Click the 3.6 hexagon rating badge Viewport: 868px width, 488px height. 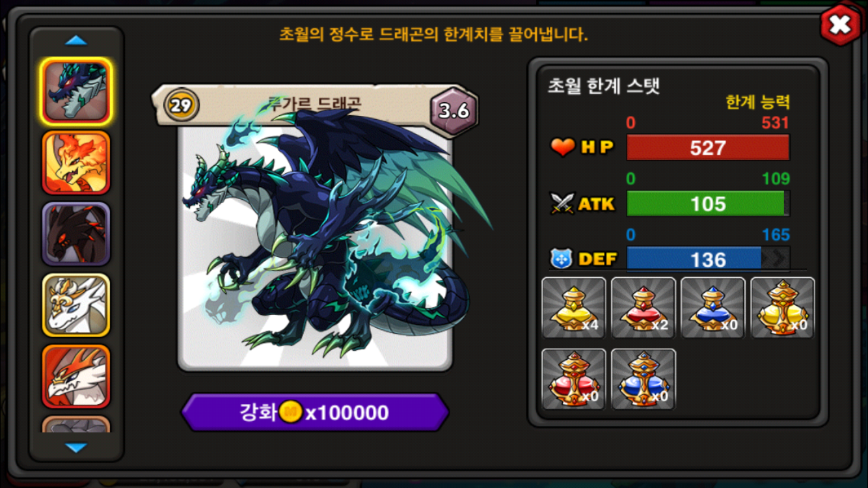tap(454, 110)
